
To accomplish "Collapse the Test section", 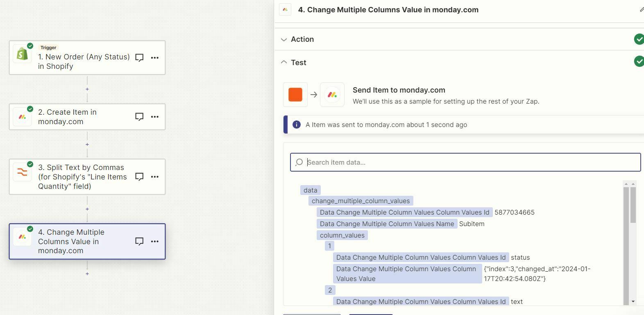I will pos(284,62).
